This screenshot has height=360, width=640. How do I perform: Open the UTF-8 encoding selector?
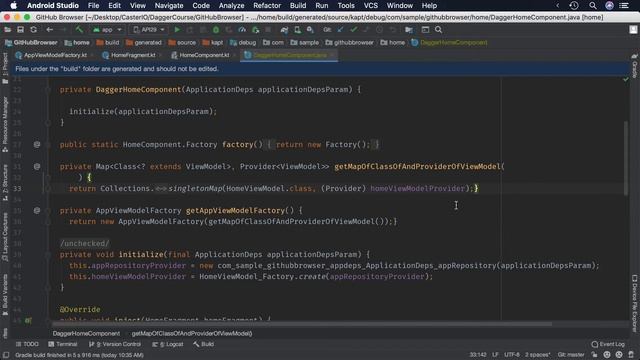tap(512, 355)
